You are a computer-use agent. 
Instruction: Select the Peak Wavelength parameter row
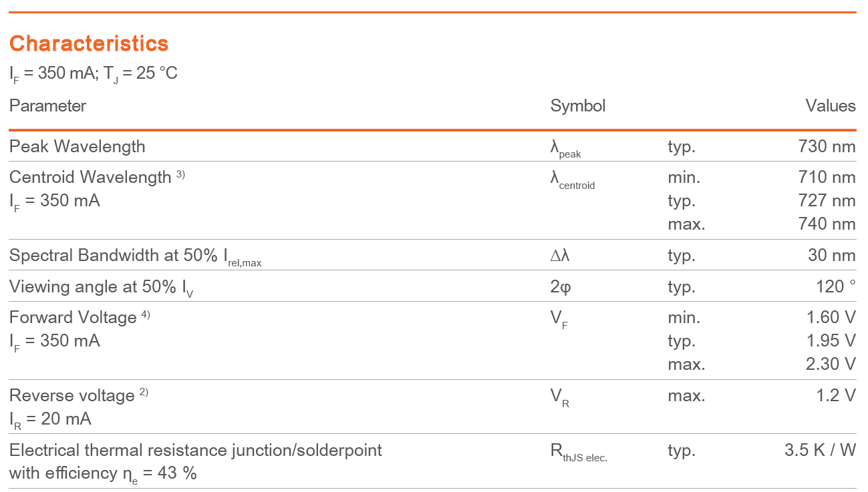click(x=432, y=146)
